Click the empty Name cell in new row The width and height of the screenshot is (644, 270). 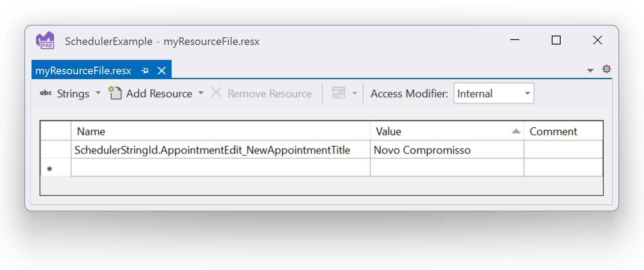coord(220,167)
